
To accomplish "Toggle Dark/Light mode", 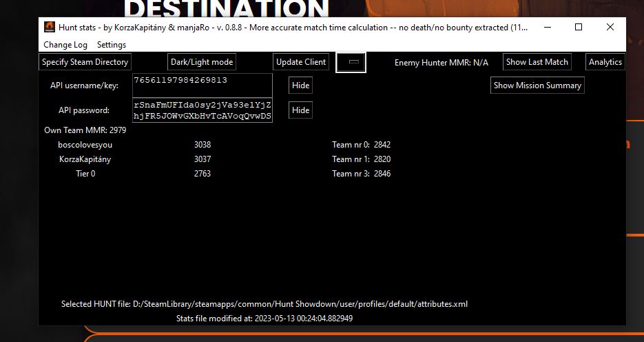I will click(202, 62).
